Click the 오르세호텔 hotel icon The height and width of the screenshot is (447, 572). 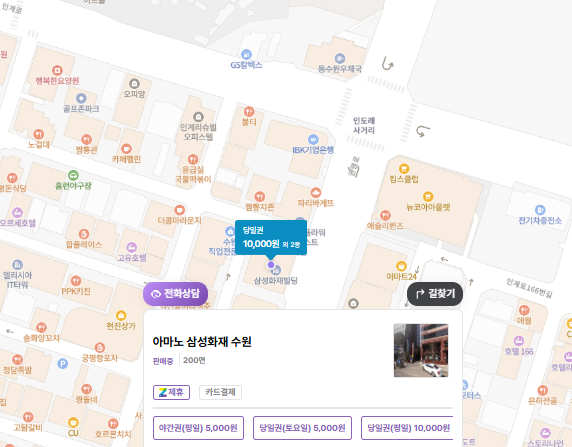pos(17,212)
